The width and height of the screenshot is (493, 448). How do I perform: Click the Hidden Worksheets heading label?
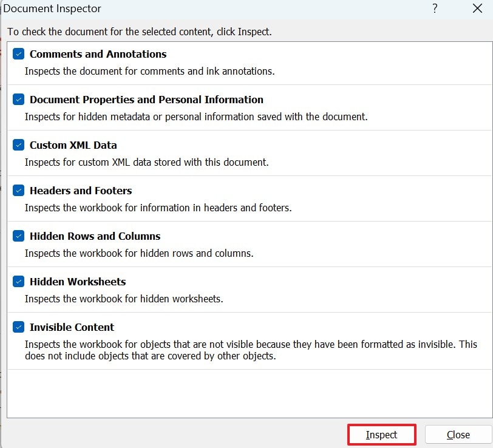(x=78, y=282)
